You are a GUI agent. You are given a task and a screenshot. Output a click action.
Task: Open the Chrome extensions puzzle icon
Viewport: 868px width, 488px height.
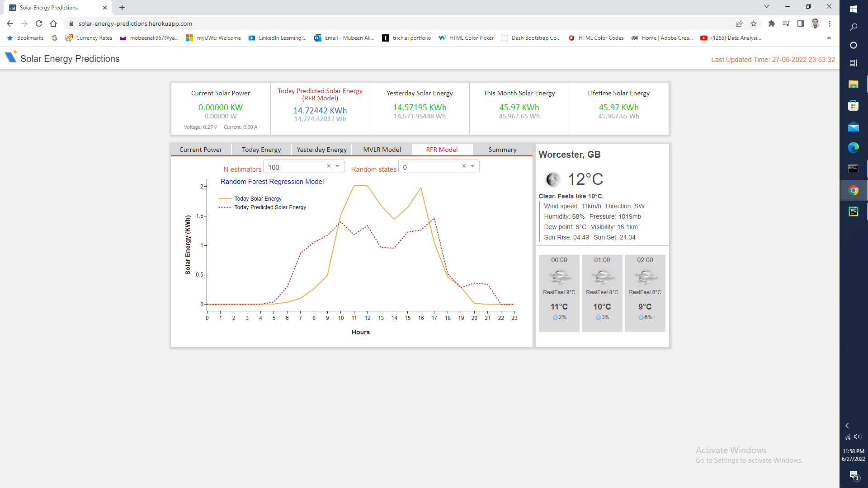772,23
